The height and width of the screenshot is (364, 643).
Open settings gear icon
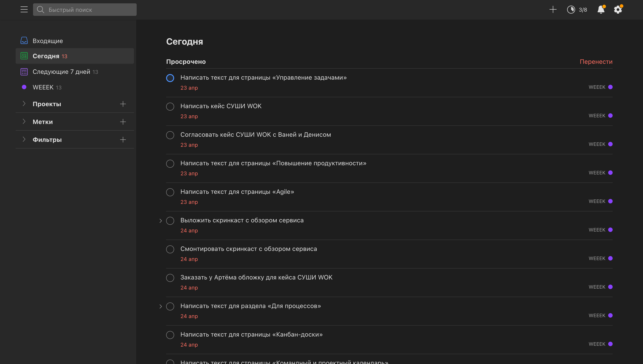(x=618, y=10)
